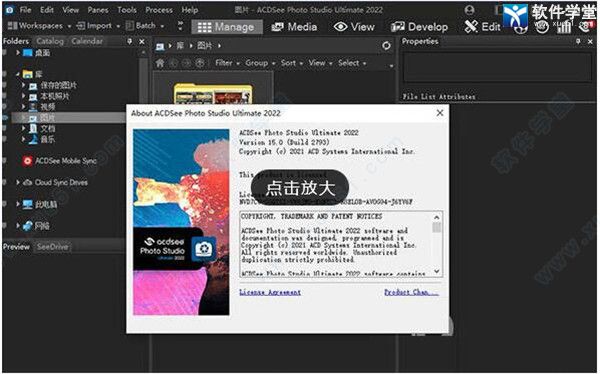
Task: Pin the Properties pane with the pushpin icon
Action: (578, 41)
